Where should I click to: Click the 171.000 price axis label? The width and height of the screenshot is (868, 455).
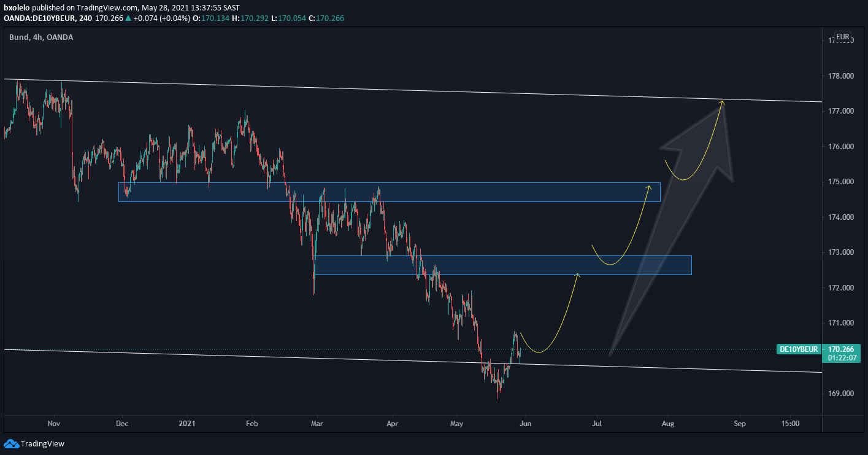841,323
